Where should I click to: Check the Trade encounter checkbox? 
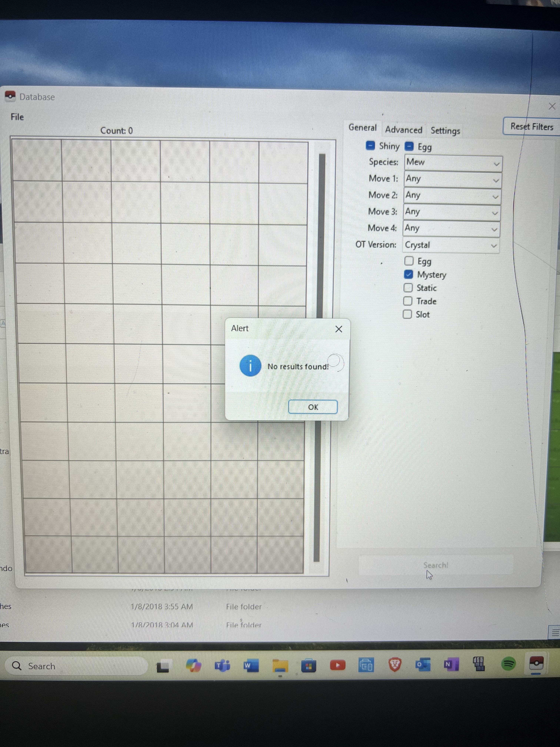[408, 301]
